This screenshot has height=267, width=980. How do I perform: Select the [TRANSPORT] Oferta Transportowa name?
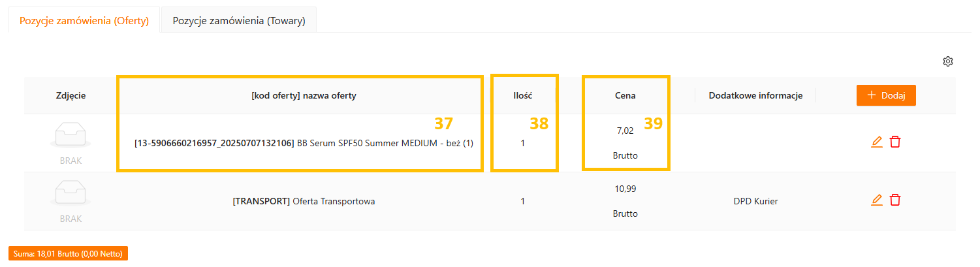(304, 201)
